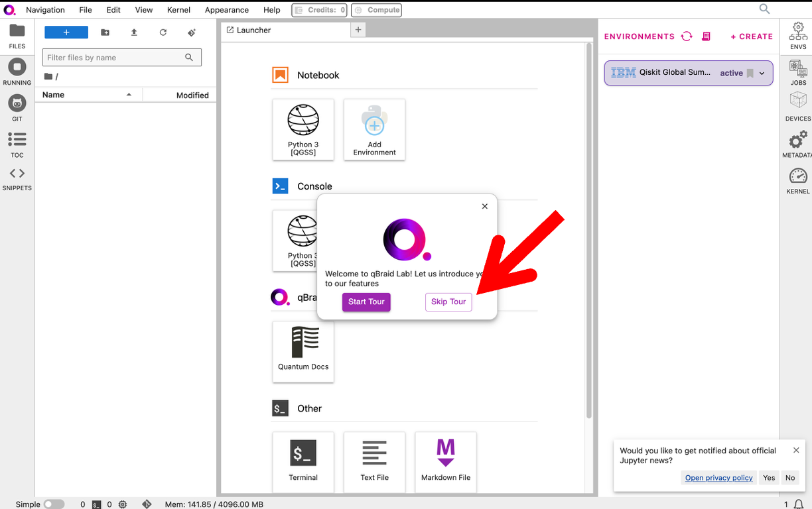Open the Snippets sidebar panel
Screen dimensions: 812x509
pyautogui.click(x=17, y=179)
